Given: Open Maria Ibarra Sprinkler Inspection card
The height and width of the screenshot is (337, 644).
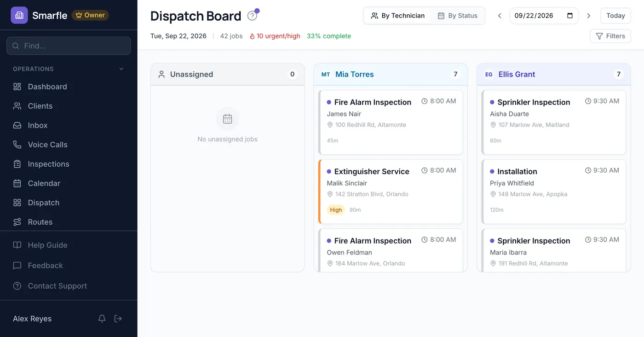Looking at the screenshot, I should pos(554,250).
